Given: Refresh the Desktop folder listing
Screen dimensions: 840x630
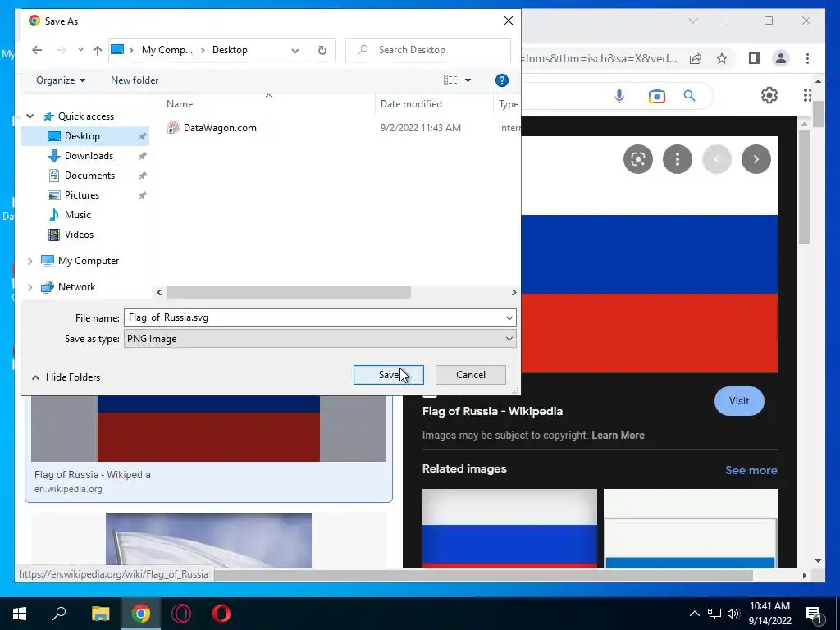Looking at the screenshot, I should pos(322,50).
